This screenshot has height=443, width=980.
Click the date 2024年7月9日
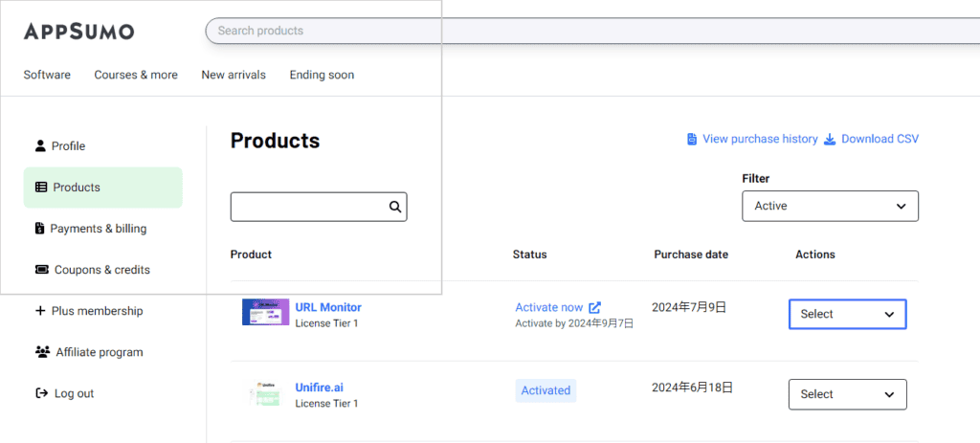coord(689,307)
